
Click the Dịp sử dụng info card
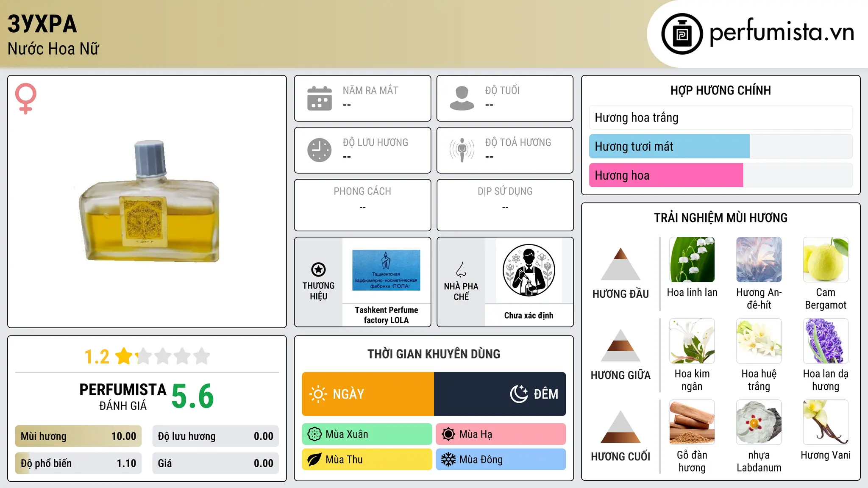tap(505, 205)
